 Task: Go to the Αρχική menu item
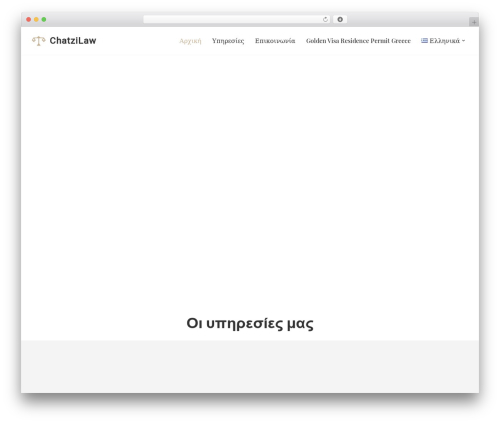pyautogui.click(x=190, y=41)
